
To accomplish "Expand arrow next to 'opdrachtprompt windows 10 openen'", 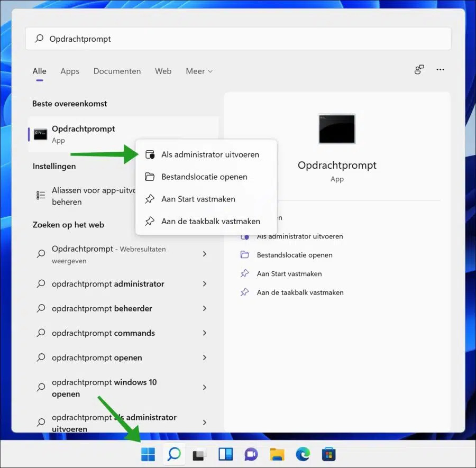I will tap(205, 387).
